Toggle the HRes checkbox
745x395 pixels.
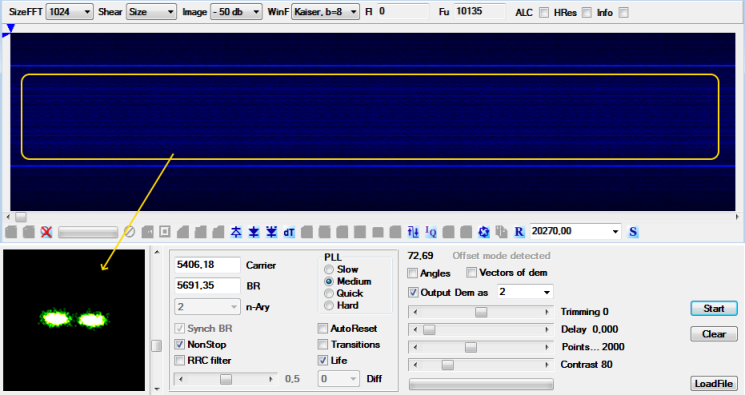tap(587, 13)
